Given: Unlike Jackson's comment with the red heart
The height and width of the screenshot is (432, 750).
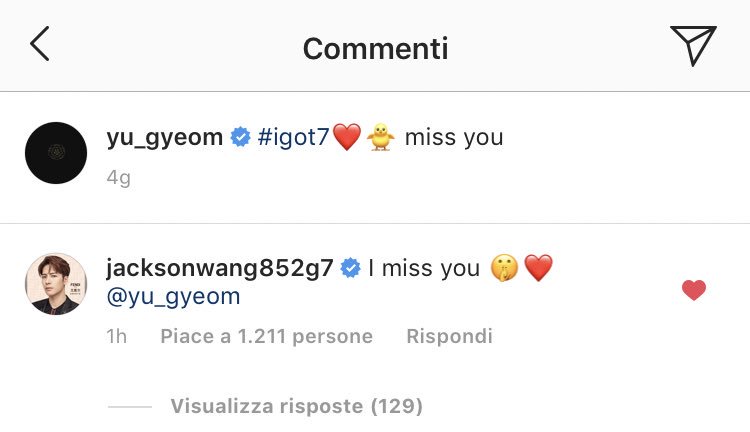Looking at the screenshot, I should point(694,290).
